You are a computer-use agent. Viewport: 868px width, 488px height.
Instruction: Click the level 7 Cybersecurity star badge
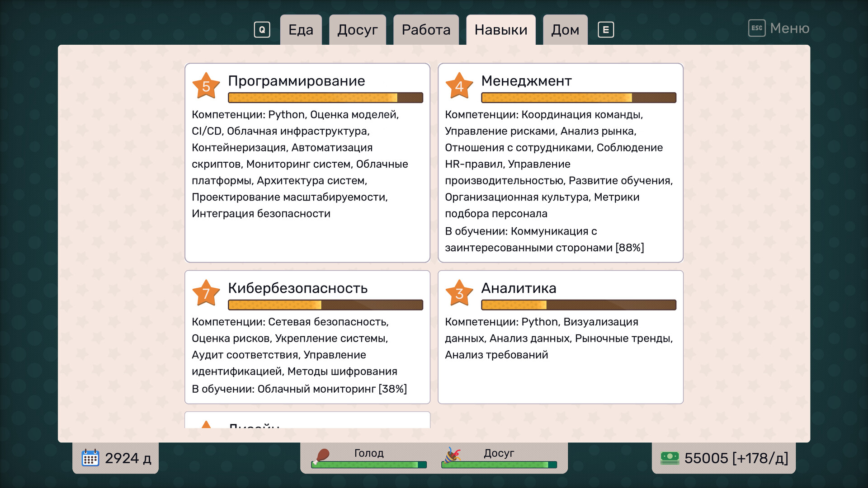pos(206,293)
